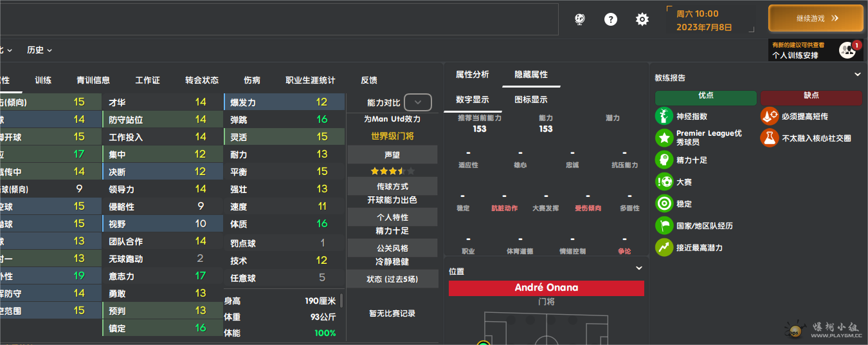Open the 转会状态 tab
This screenshot has height=345, width=868.
202,80
